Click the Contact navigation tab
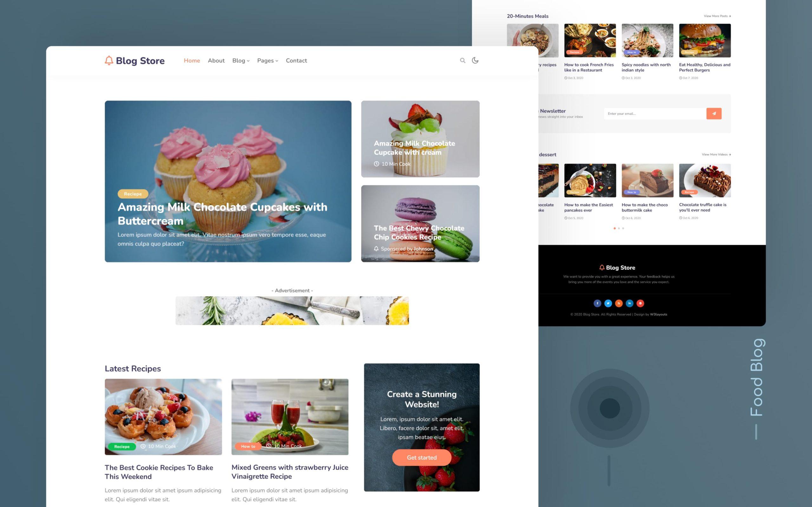812x507 pixels. point(296,60)
